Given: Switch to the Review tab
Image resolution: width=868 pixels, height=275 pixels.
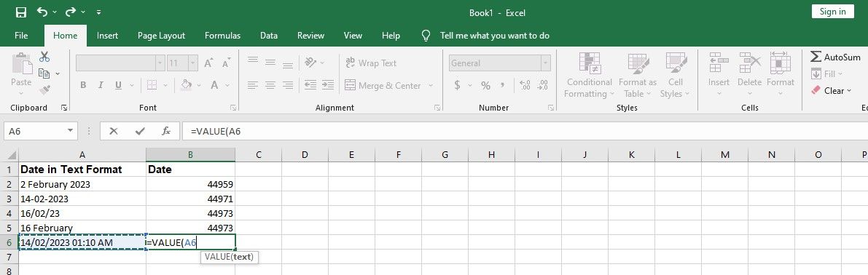Looking at the screenshot, I should click(x=310, y=36).
